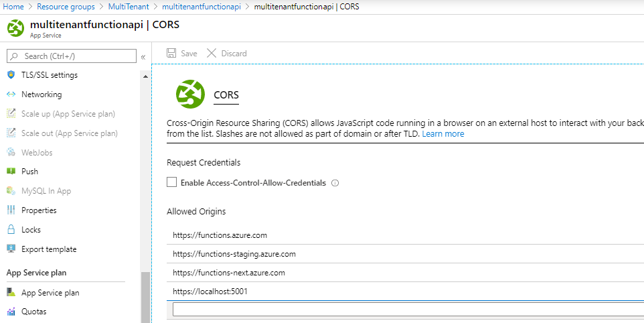Click the search magnifier icon
The width and height of the screenshot is (644, 323).
pos(14,56)
